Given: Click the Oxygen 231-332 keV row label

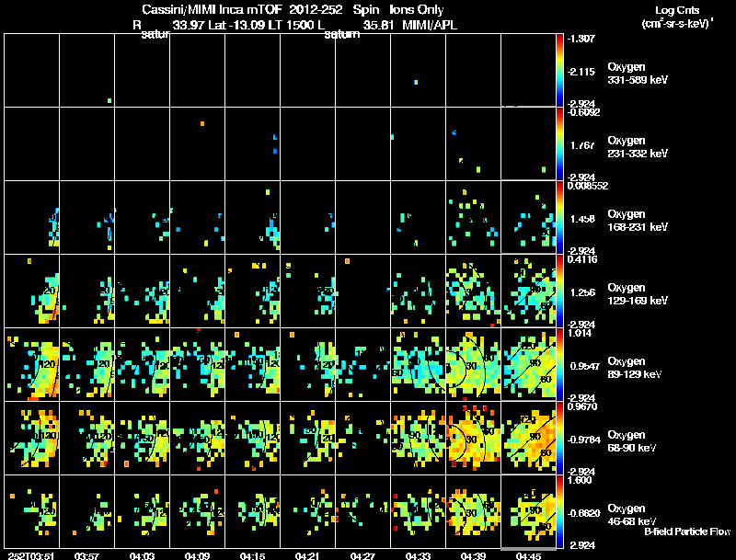Looking at the screenshot, I should point(638,147).
